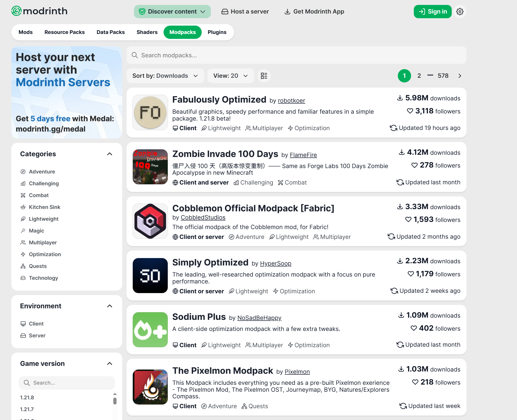
Task: Open the Discover content dropdown
Action: click(172, 12)
